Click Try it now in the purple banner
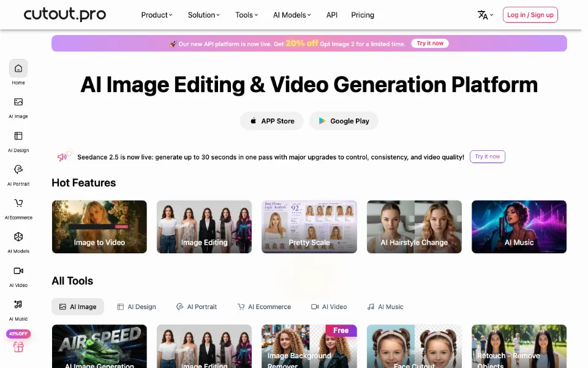The width and height of the screenshot is (588, 368). (430, 43)
